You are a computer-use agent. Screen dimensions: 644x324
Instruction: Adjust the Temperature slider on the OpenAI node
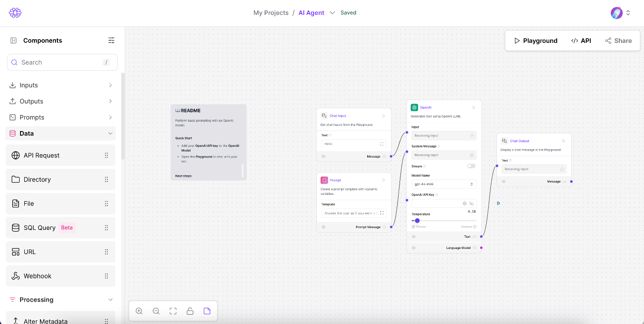point(417,220)
